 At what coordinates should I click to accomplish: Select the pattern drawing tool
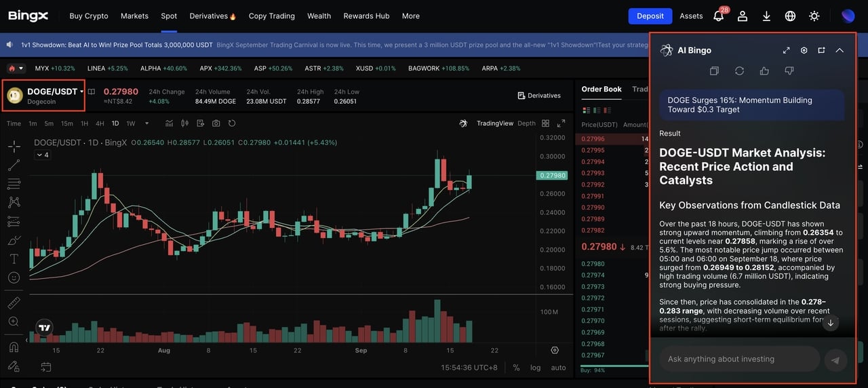click(x=14, y=202)
